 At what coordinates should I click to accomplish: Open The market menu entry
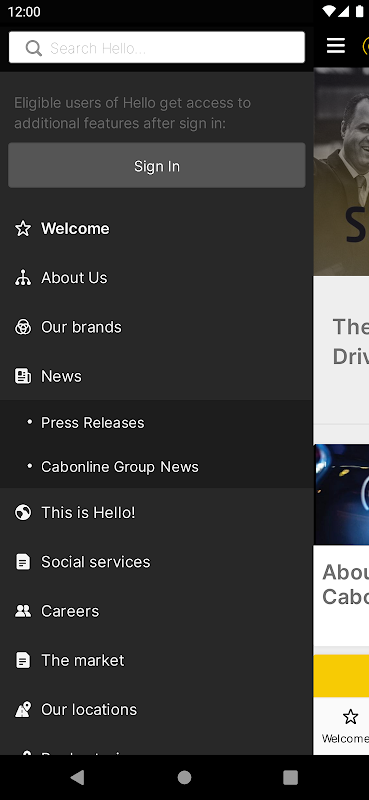pos(157,660)
